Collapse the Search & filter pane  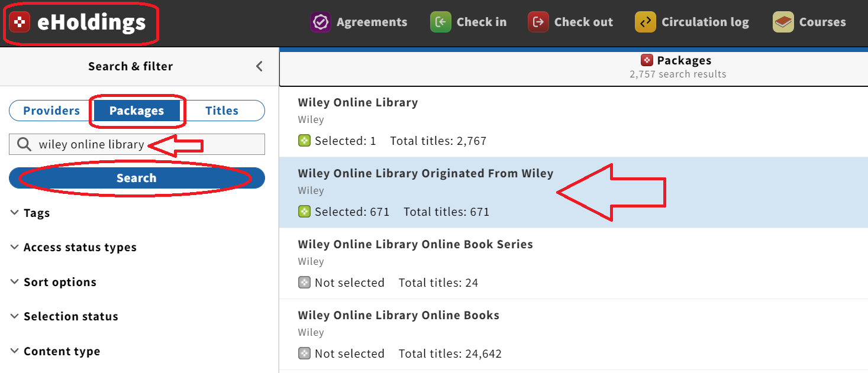(259, 66)
